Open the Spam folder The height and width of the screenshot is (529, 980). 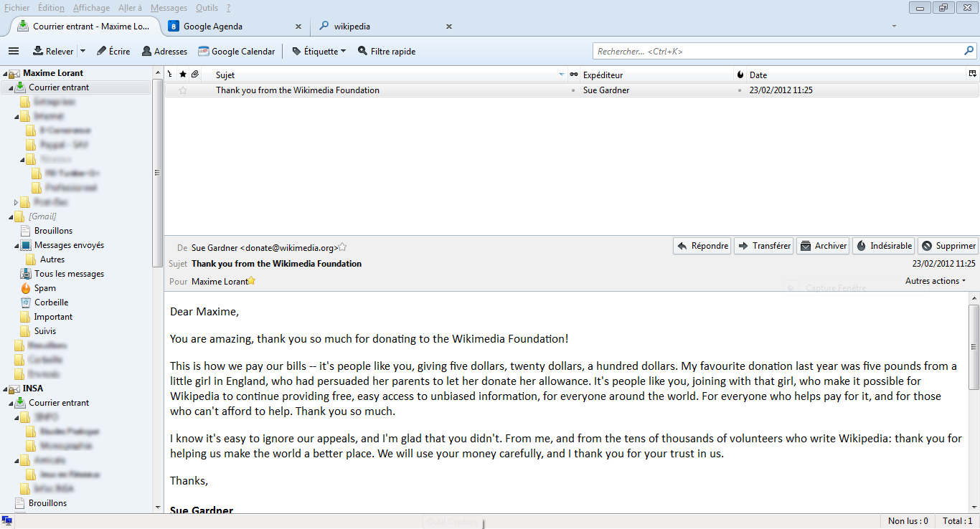coord(44,288)
